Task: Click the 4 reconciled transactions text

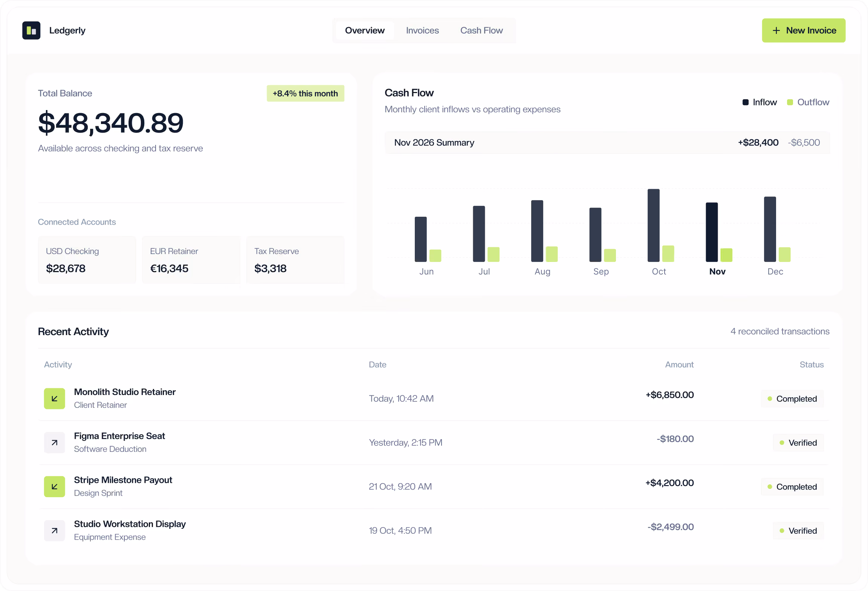Action: coord(780,332)
